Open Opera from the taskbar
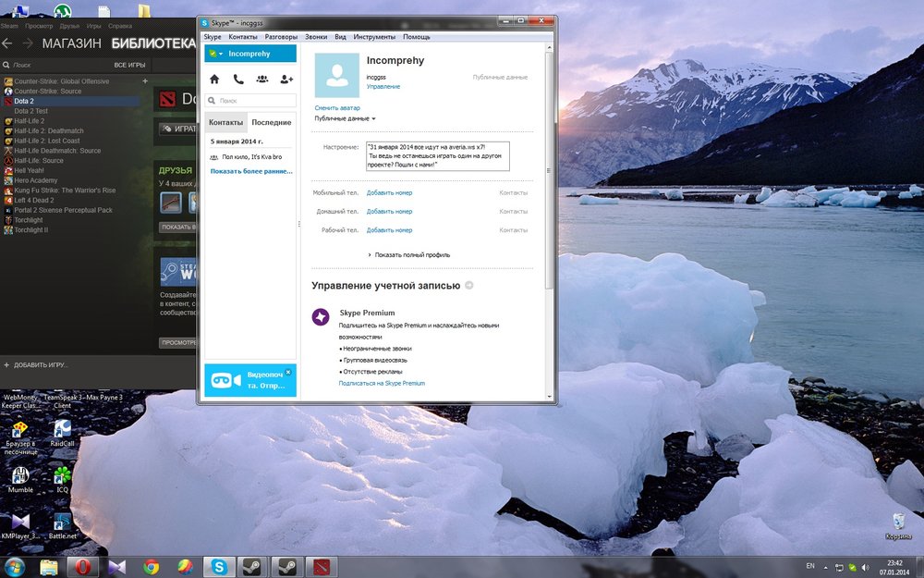The width and height of the screenshot is (924, 578). 82,566
